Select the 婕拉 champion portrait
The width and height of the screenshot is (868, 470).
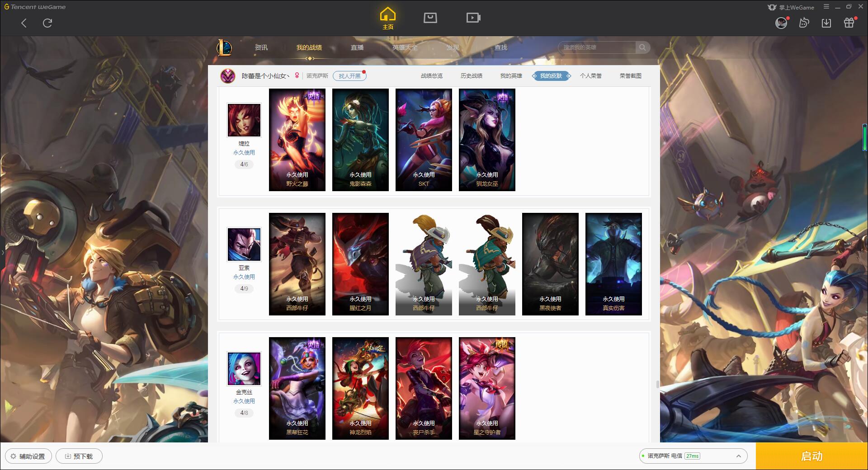[x=244, y=120]
